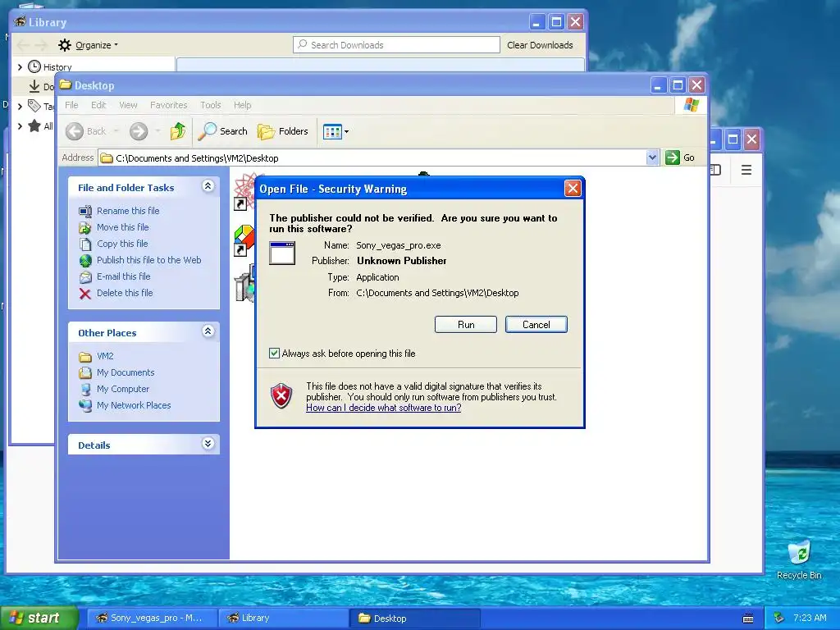The width and height of the screenshot is (840, 630).
Task: Click Search Downloads field in Library window
Action: coord(396,45)
